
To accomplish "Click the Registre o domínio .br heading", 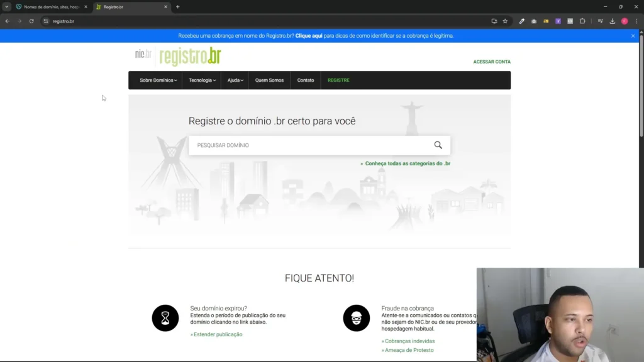I will tap(272, 121).
